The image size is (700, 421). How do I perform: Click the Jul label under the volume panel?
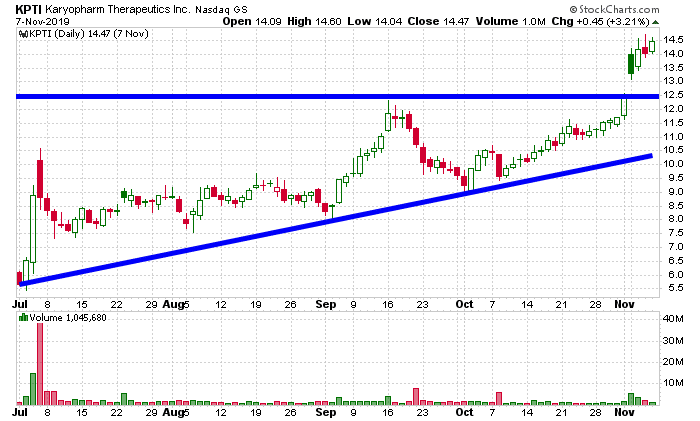tap(20, 412)
